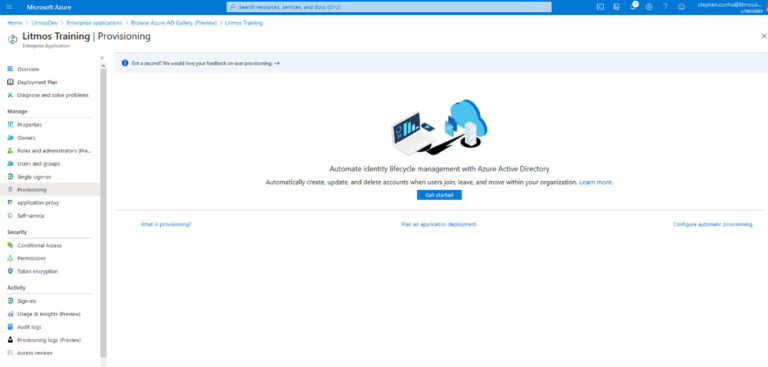The width and height of the screenshot is (768, 367).
Task: Click the Overview icon in the sidebar
Action: point(10,69)
